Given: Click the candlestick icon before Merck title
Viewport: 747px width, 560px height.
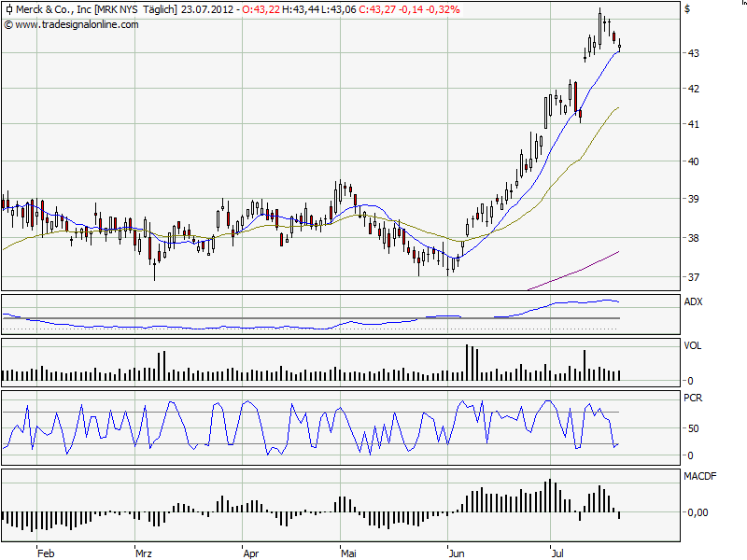Looking at the screenshot, I should pyautogui.click(x=8, y=9).
